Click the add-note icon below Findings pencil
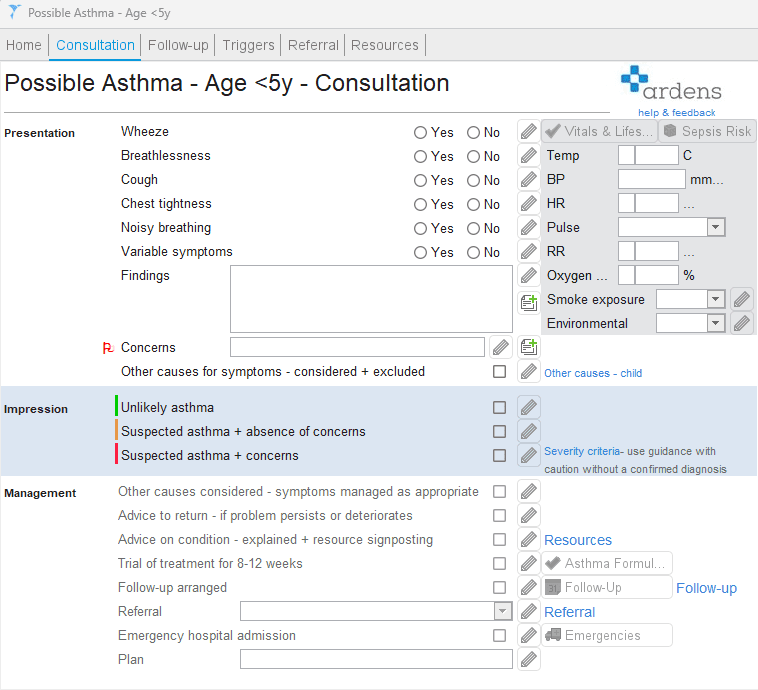This screenshot has height=690, width=758. point(529,303)
